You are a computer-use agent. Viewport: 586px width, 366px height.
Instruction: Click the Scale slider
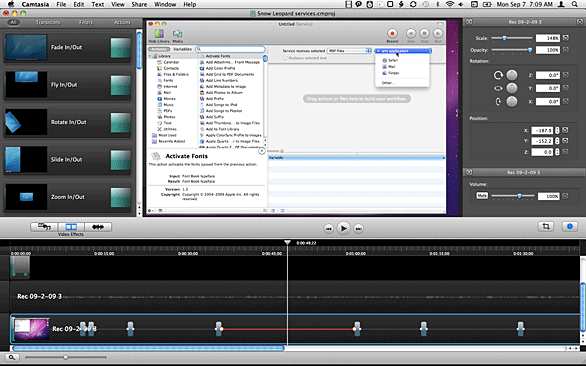tap(512, 38)
